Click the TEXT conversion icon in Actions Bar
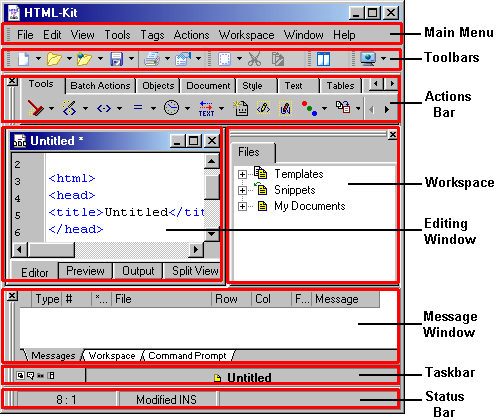The height and width of the screenshot is (420, 500). coord(206,109)
